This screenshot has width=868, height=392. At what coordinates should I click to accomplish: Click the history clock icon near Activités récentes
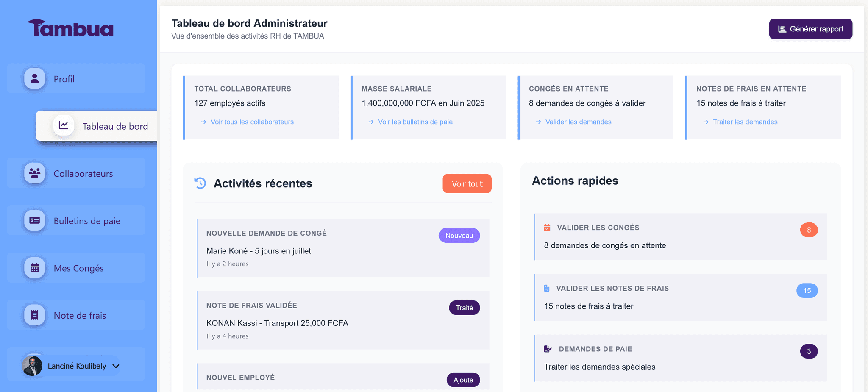coord(200,183)
